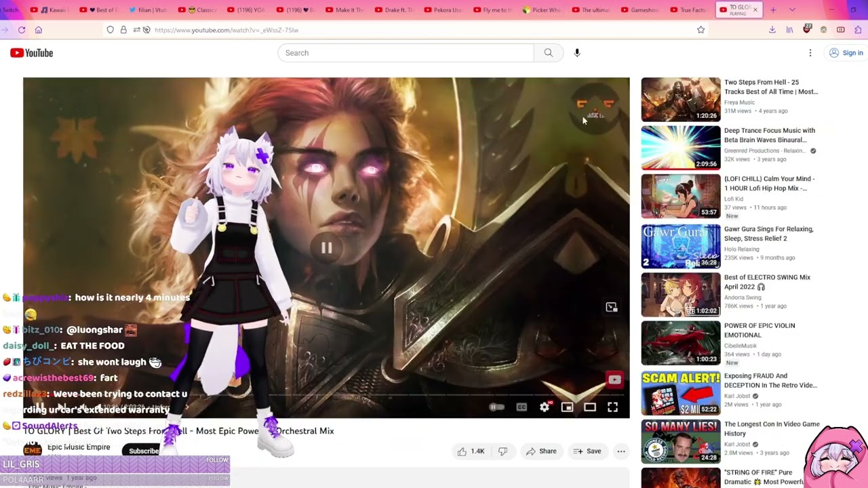This screenshot has height=488, width=868.
Task: Open Best of ELECTRO SWING Mix title
Action: pyautogui.click(x=768, y=282)
